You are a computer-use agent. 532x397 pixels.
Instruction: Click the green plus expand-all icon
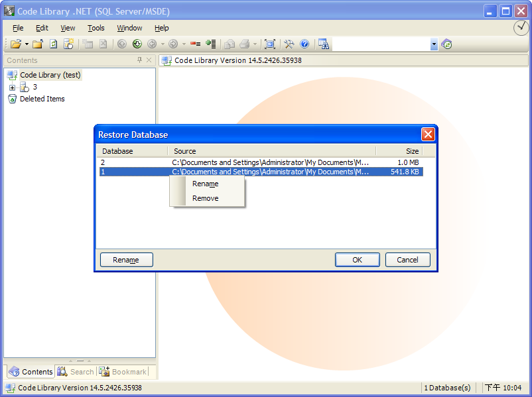[211, 44]
